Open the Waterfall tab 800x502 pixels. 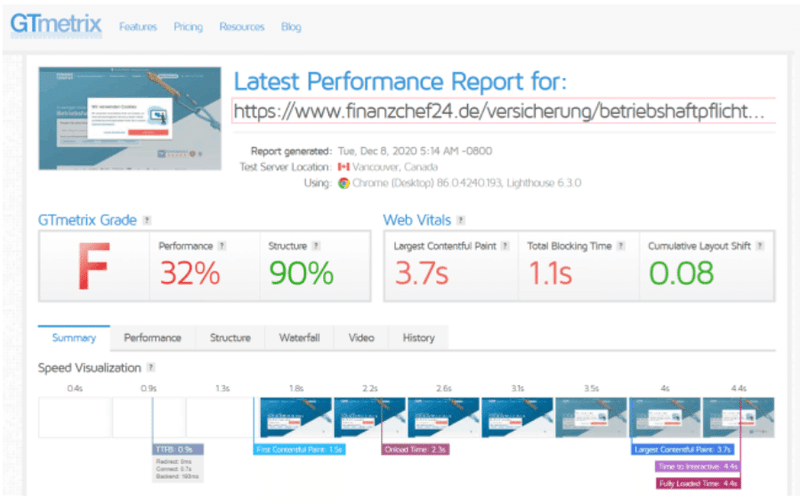pos(299,338)
